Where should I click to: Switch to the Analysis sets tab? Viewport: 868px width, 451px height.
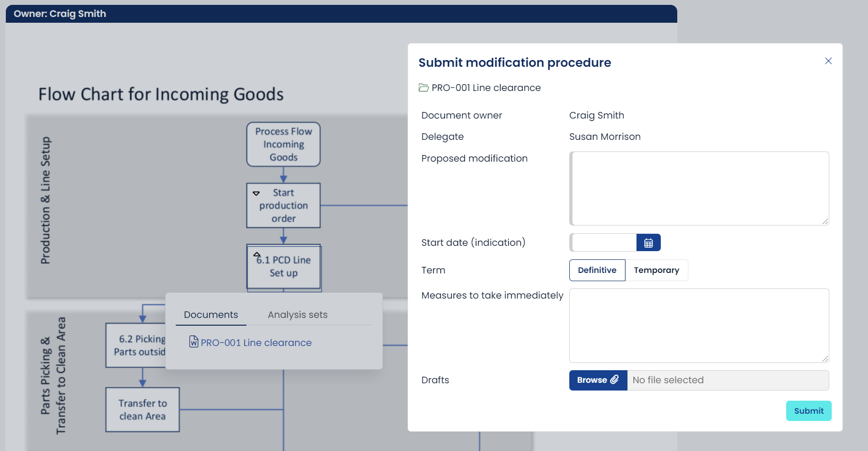point(297,315)
